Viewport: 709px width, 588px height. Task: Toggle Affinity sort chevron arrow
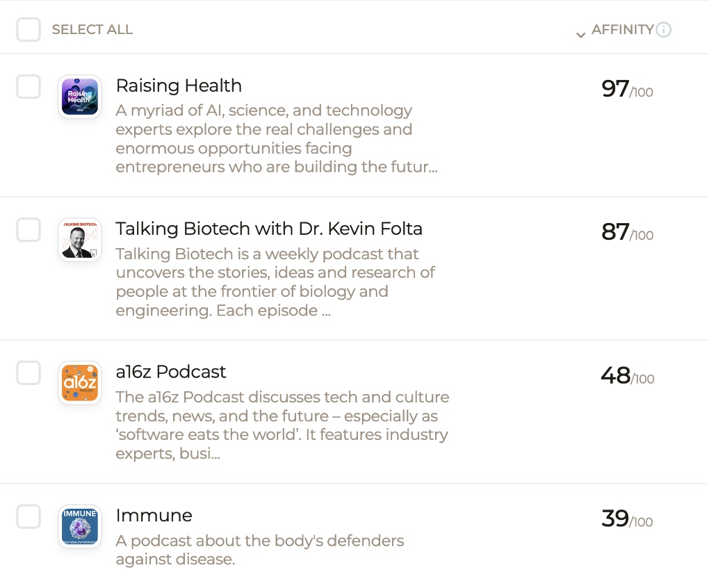580,35
